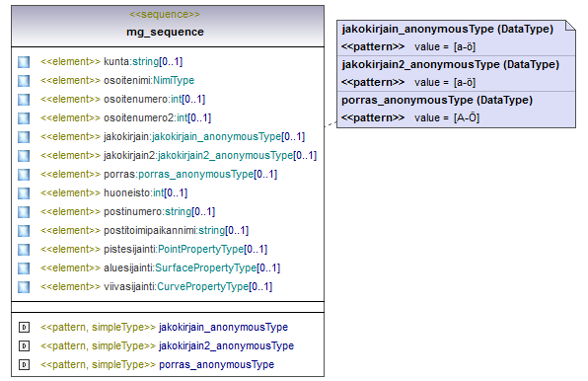The image size is (588, 381).
Task: Click jakokirjain2:jakokirjain2_anonymousType[0..1] attribute
Action: [210, 155]
